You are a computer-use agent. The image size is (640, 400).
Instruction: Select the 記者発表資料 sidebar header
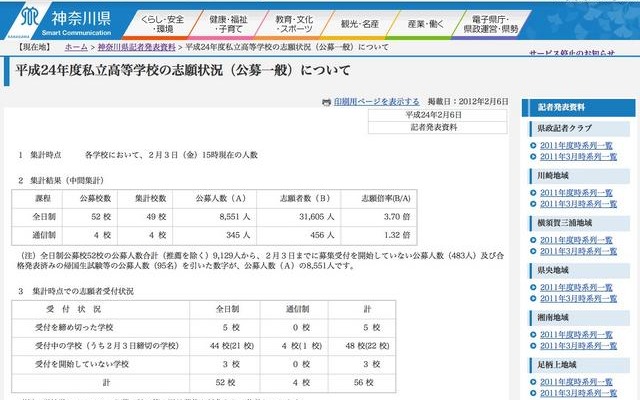pyautogui.click(x=578, y=108)
